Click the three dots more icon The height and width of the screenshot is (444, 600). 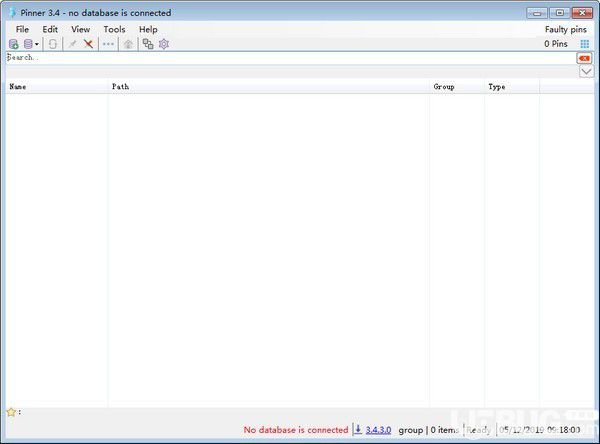108,44
